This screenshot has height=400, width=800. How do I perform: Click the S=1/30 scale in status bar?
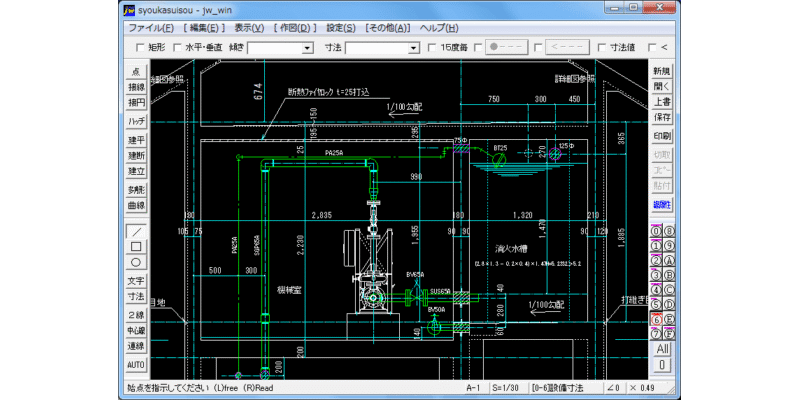(x=508, y=388)
